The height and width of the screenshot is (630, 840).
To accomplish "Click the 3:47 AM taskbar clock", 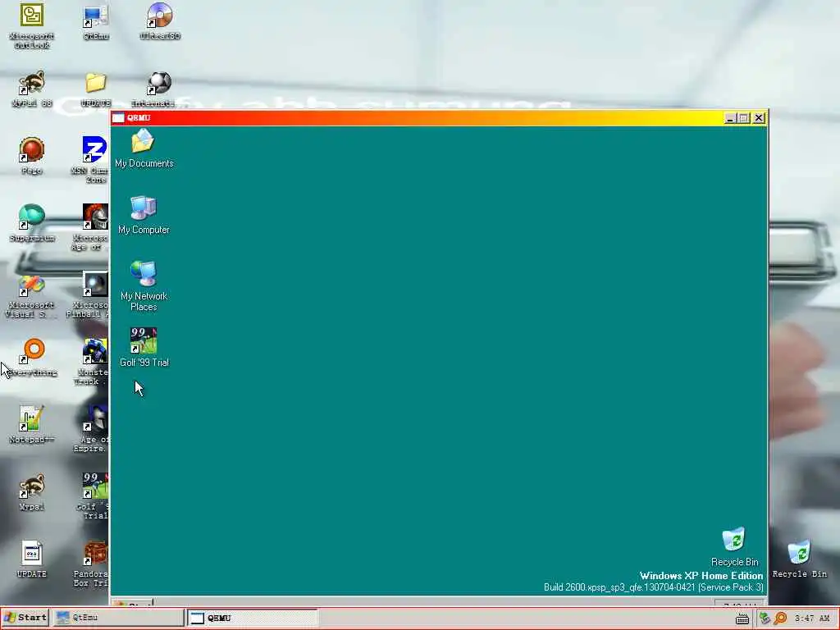I will (x=812, y=619).
